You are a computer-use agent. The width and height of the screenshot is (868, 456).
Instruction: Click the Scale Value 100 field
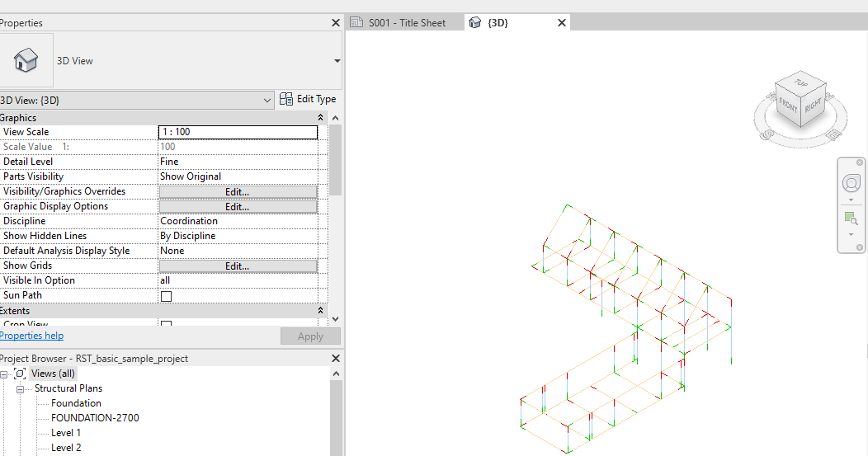pyautogui.click(x=238, y=147)
